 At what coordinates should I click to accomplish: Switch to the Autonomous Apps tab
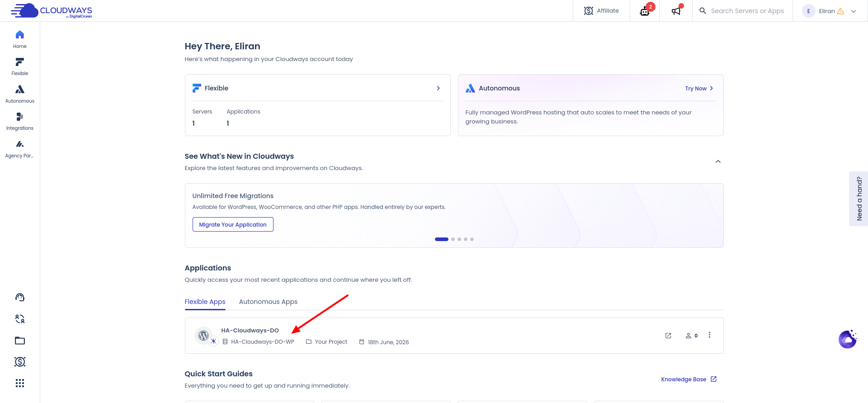pyautogui.click(x=268, y=302)
